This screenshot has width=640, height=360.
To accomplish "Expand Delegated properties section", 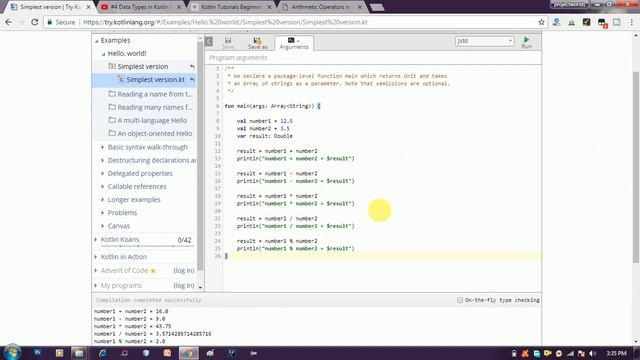I will (x=102, y=173).
